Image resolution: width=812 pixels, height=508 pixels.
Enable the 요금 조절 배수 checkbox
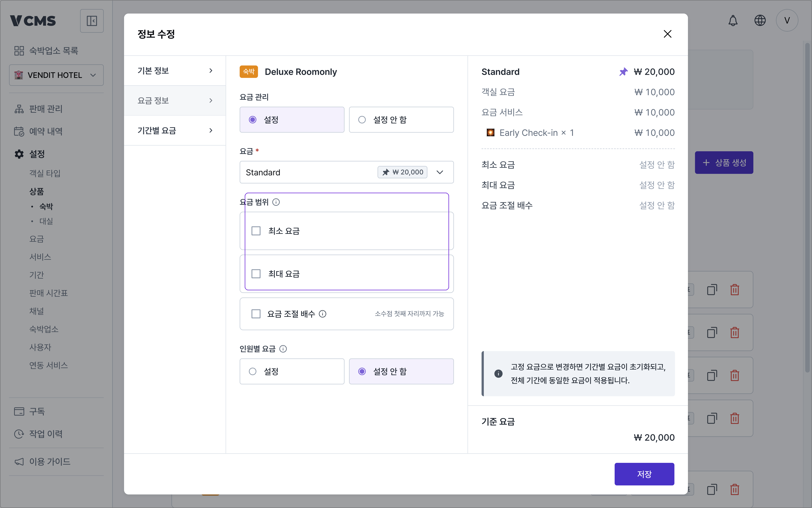click(x=256, y=314)
